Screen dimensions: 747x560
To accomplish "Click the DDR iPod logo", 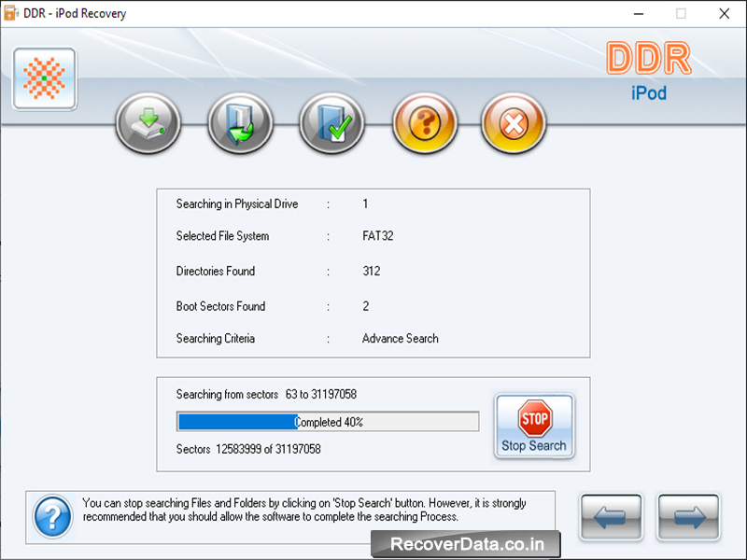I will click(649, 71).
